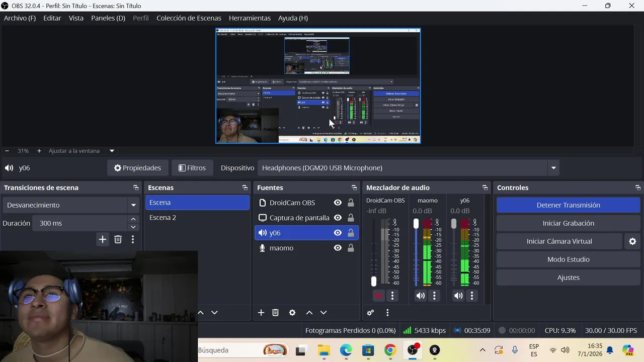This screenshot has width=644, height=362.
Task: Lock the maomo source
Action: [x=351, y=248]
